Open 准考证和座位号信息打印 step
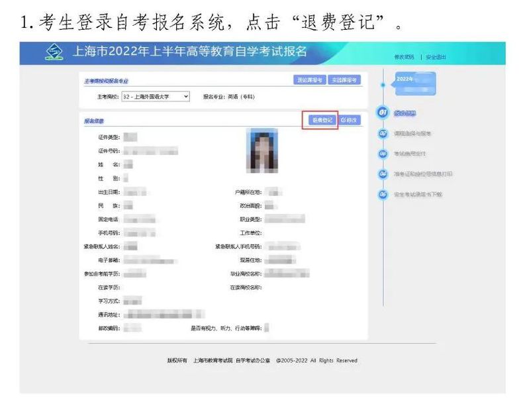This screenshot has width=529, height=420. click(x=423, y=174)
